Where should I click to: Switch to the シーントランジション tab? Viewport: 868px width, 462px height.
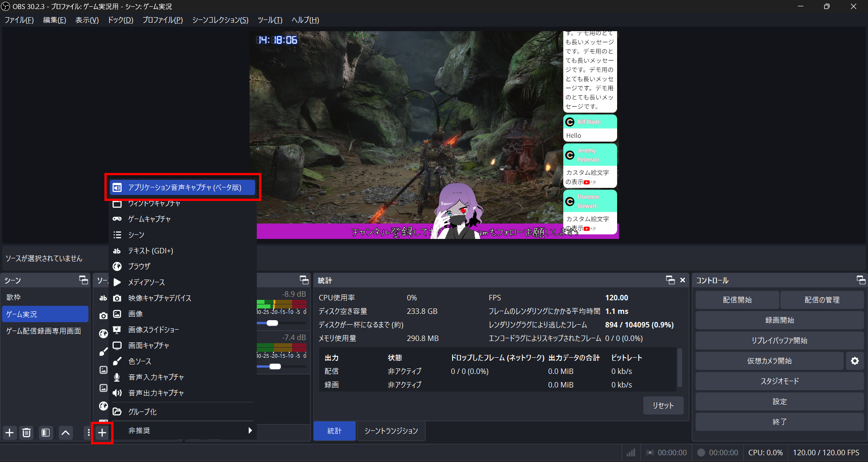(391, 431)
